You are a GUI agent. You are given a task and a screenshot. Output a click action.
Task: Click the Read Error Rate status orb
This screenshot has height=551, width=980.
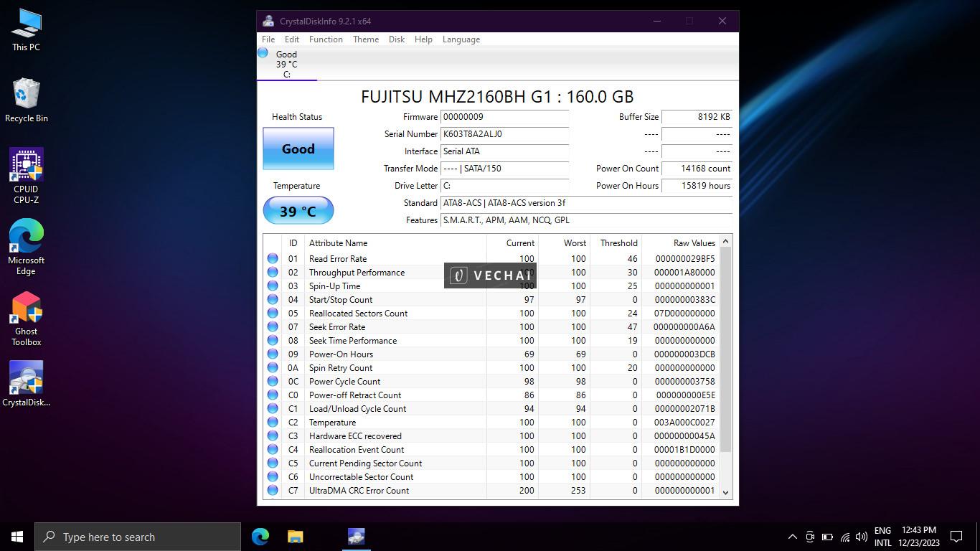(x=273, y=259)
